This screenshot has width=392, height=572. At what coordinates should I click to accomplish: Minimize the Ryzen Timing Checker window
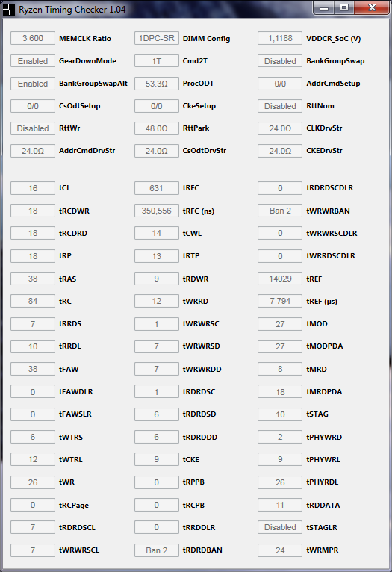(324, 8)
